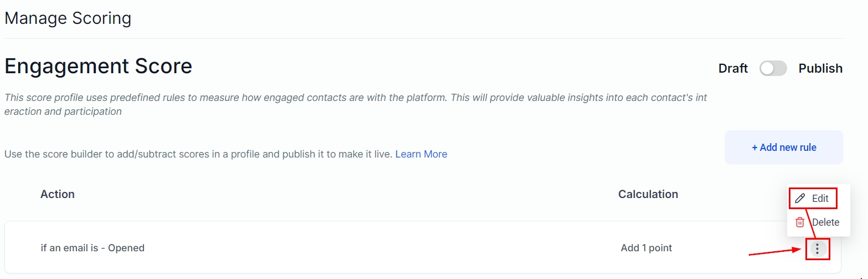Click the Publish label
Image resolution: width=868 pixels, height=279 pixels.
click(x=820, y=68)
